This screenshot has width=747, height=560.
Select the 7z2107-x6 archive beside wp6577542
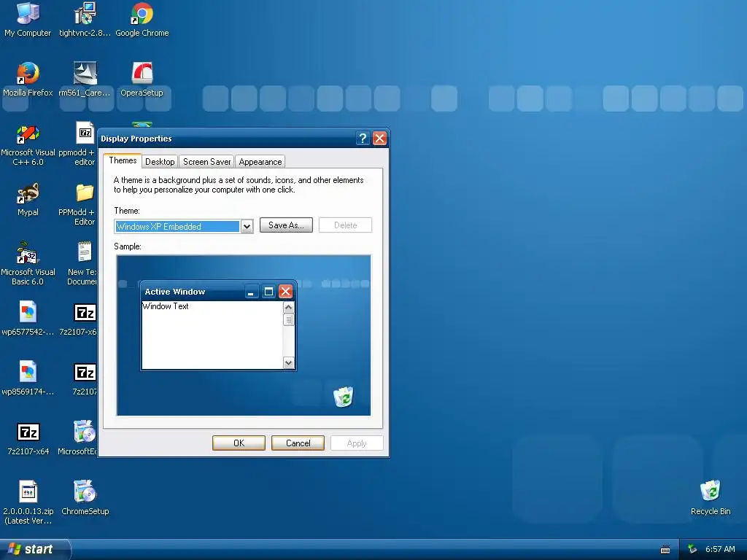click(x=82, y=318)
